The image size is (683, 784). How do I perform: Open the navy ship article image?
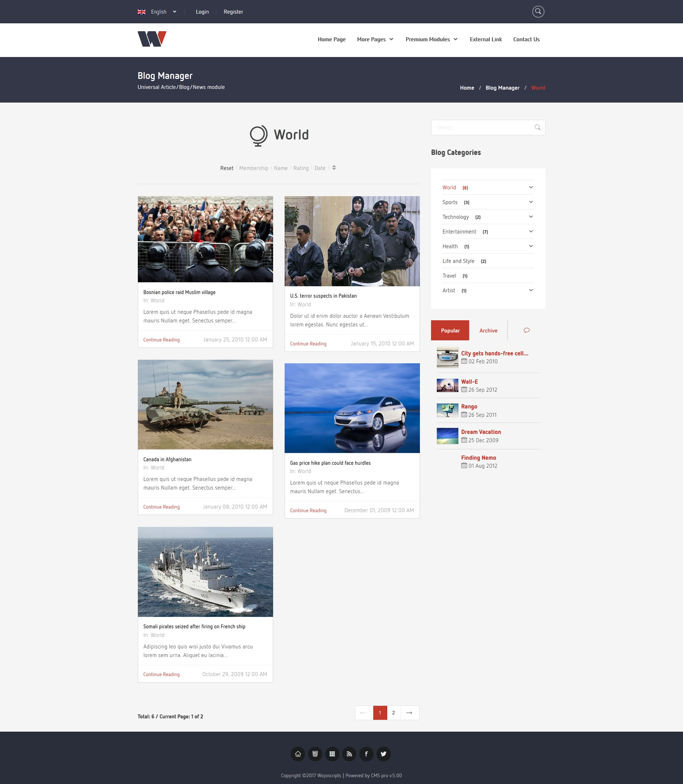click(205, 572)
